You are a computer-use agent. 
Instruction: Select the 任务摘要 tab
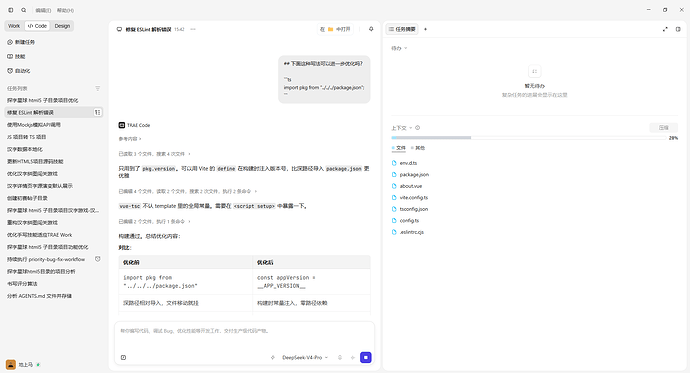(402, 29)
